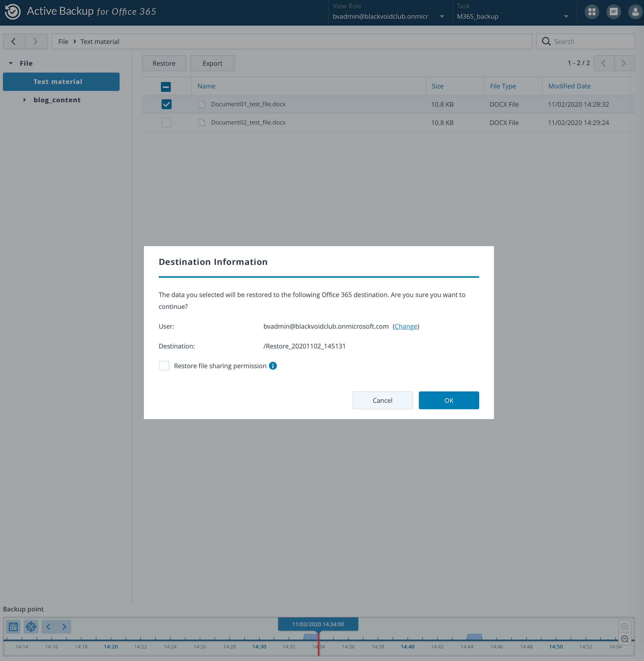Click the Export button

pyautogui.click(x=213, y=63)
